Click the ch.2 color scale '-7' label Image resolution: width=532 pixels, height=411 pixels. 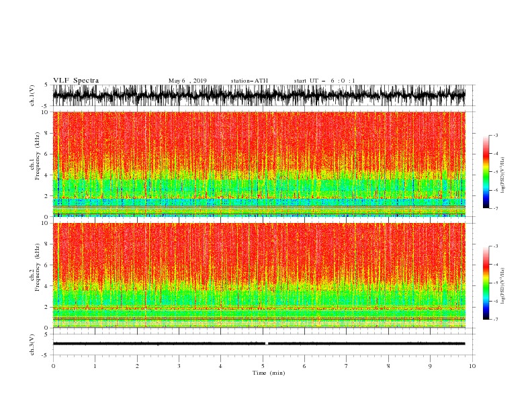[x=496, y=320]
